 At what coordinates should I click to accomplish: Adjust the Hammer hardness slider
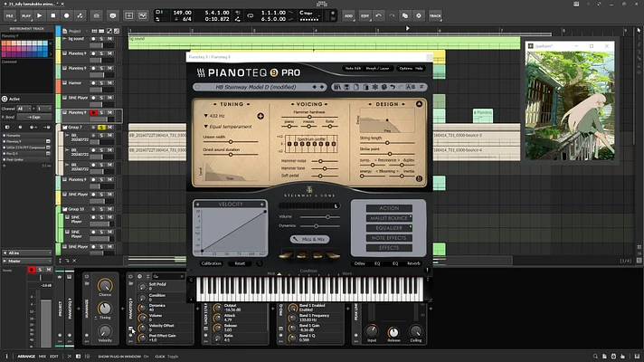coord(309,117)
